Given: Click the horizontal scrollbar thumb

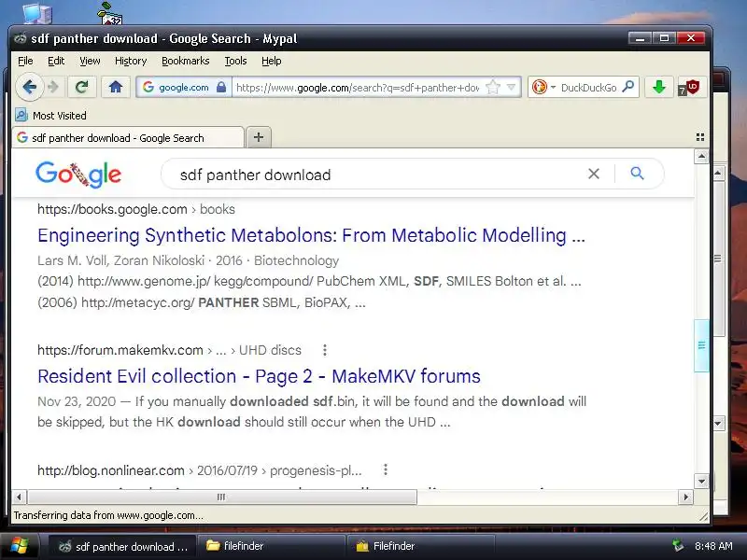Looking at the screenshot, I should click(222, 497).
